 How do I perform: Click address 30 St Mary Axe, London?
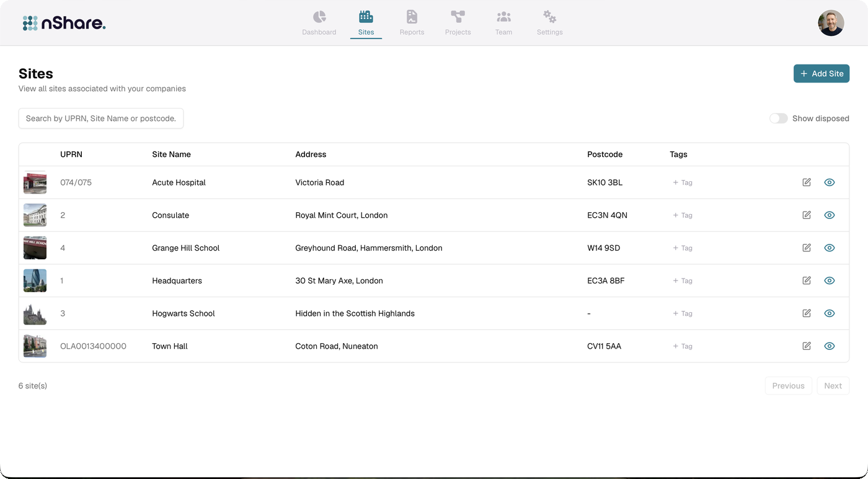point(339,280)
